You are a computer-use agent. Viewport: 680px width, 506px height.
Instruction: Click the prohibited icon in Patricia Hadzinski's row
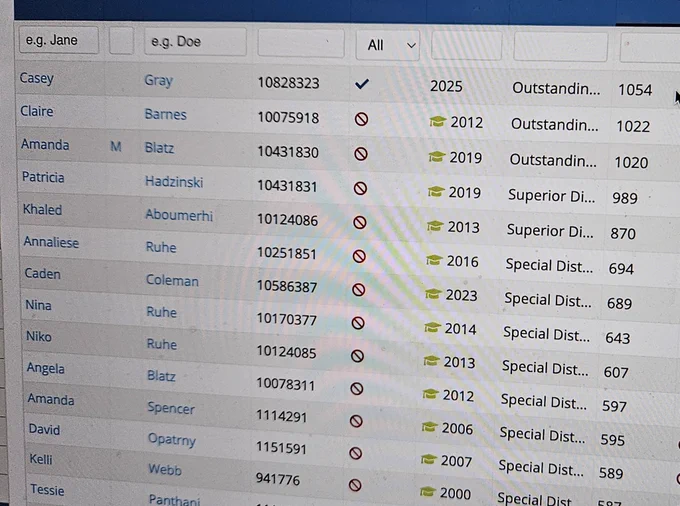pyautogui.click(x=360, y=188)
